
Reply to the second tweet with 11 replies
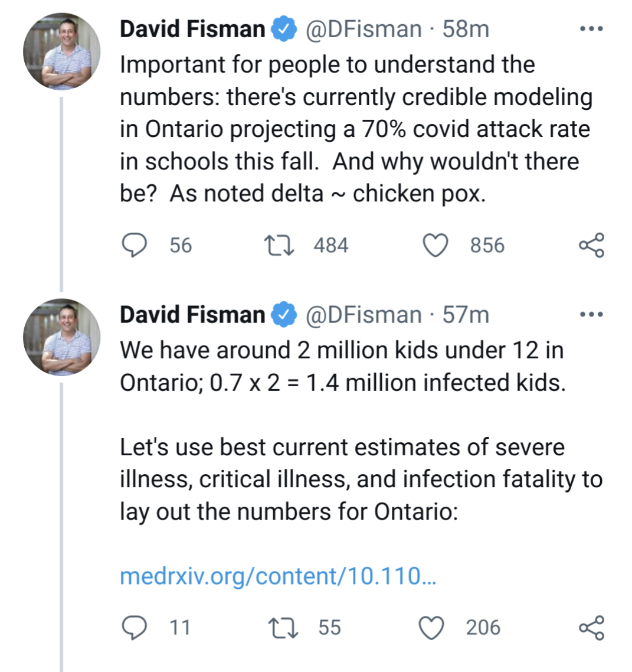[134, 627]
